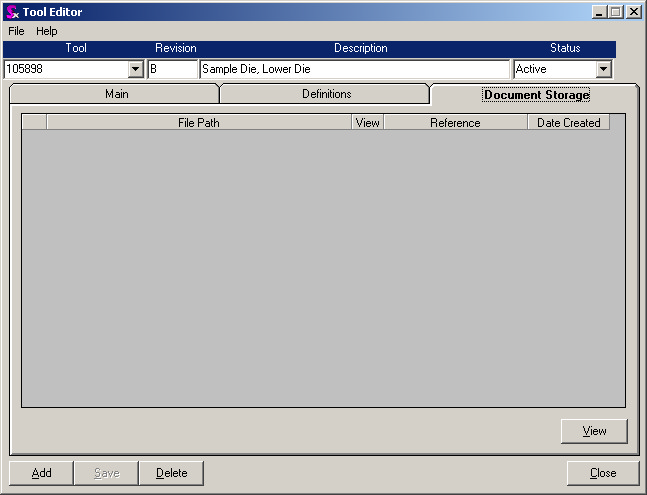This screenshot has width=647, height=495.
Task: Click the Tool field showing 105898
Action: (x=66, y=70)
